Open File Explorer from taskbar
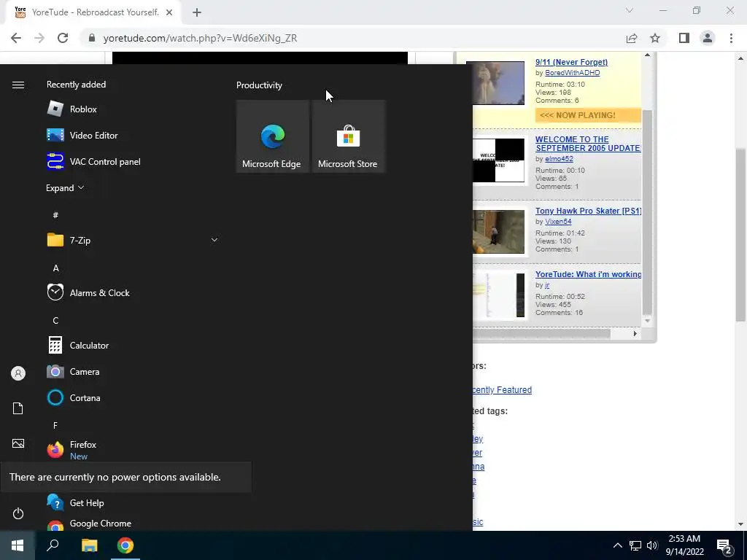 pyautogui.click(x=89, y=545)
